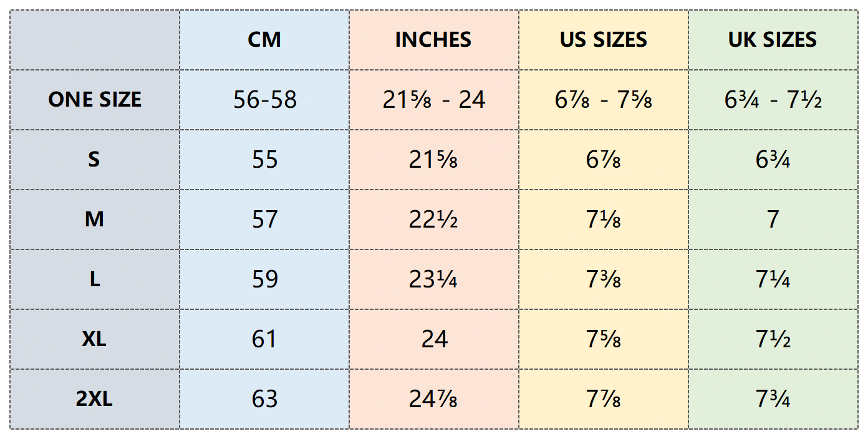Click the 56-58 centimeter cell

tap(264, 100)
